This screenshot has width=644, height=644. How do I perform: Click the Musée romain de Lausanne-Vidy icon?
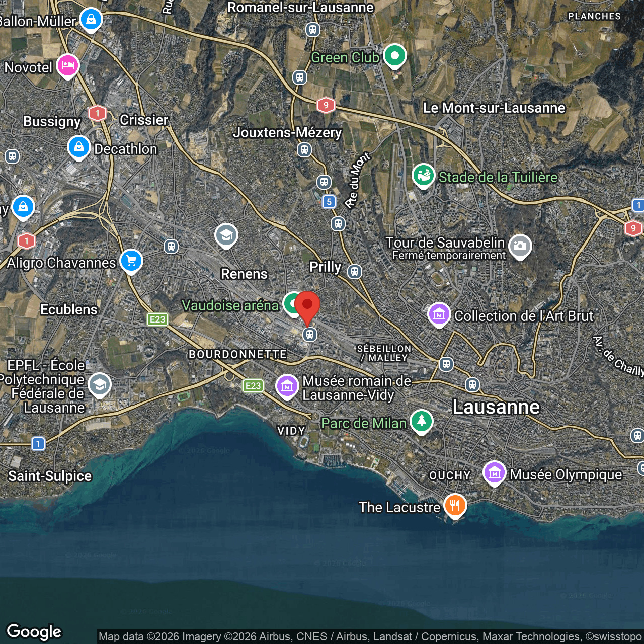point(287,386)
